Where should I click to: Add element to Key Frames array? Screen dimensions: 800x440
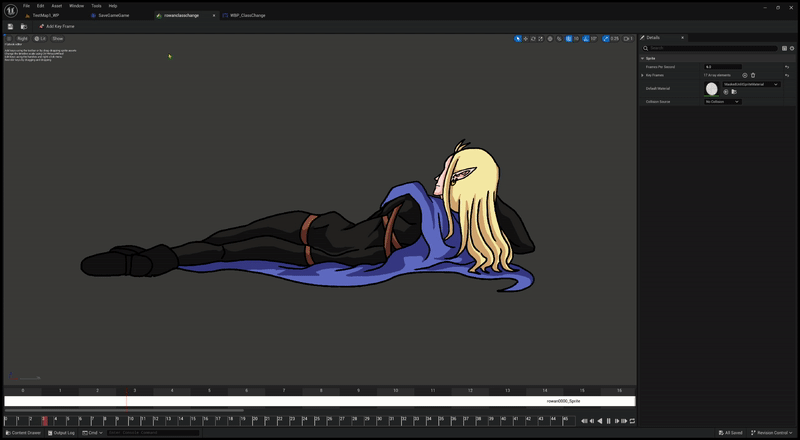(745, 75)
